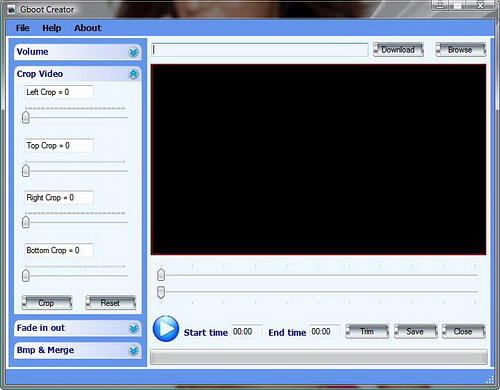Click the Top Crop slider handle
The image size is (500, 390).
click(x=26, y=171)
